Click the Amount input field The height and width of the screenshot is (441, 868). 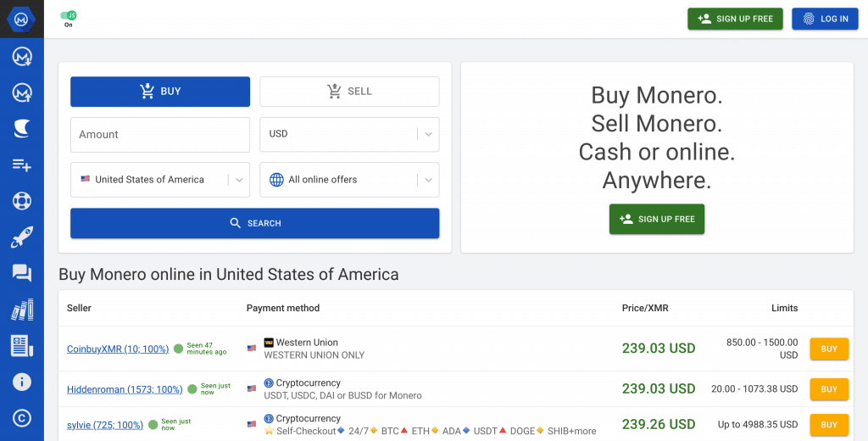(160, 135)
